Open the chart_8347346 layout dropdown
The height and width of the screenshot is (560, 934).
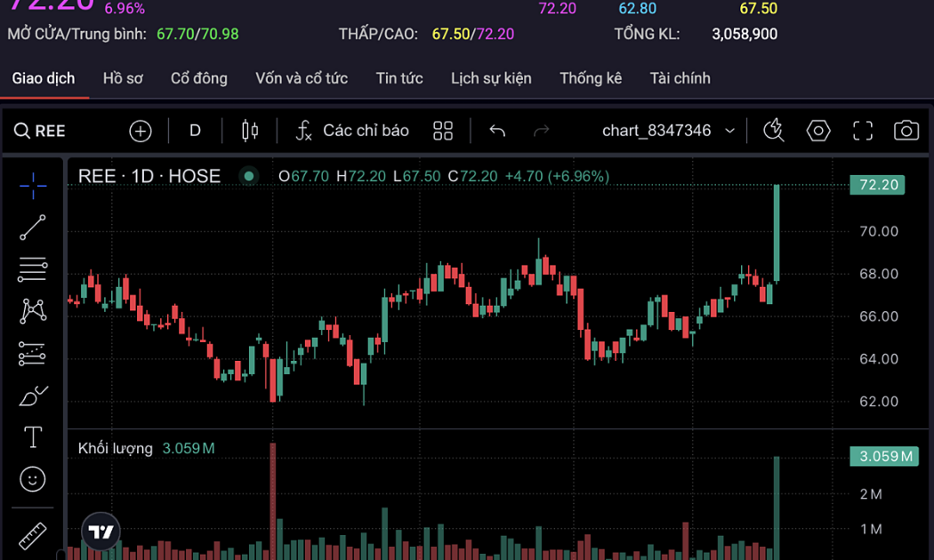coord(668,131)
